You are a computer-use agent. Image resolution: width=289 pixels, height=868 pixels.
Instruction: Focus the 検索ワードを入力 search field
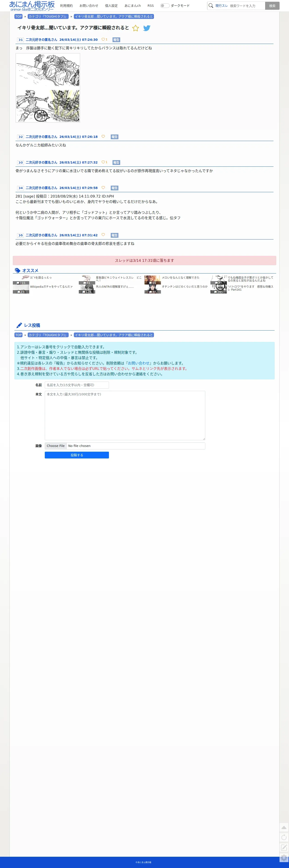tap(246, 6)
